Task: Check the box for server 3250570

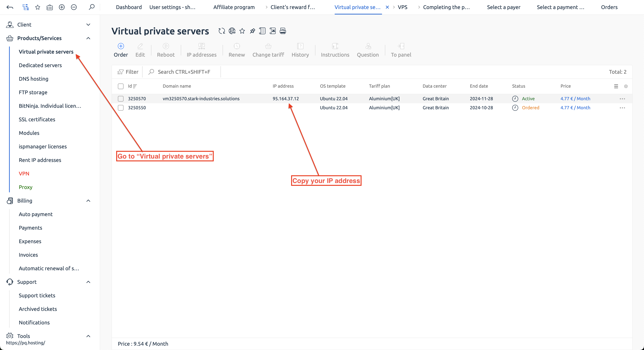Action: 121,99
